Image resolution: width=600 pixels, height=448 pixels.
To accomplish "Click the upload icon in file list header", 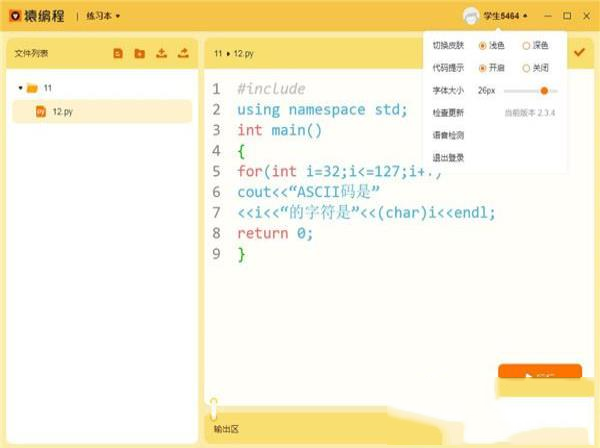I will [x=162, y=53].
